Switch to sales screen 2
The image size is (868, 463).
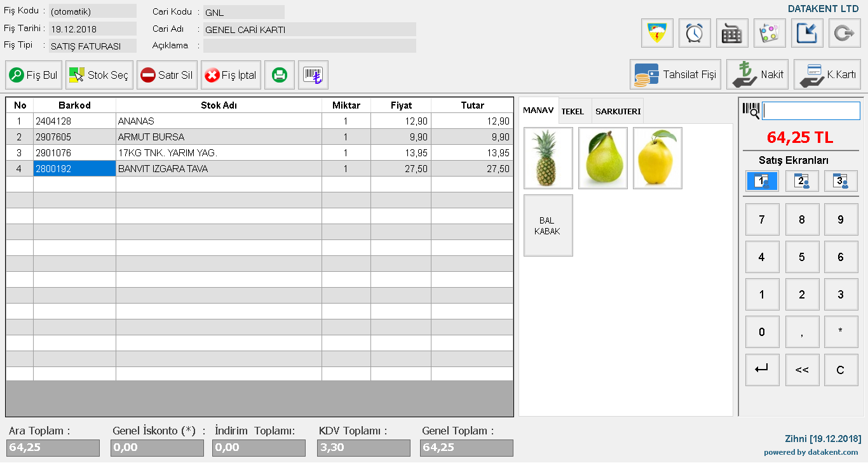pyautogui.click(x=802, y=181)
